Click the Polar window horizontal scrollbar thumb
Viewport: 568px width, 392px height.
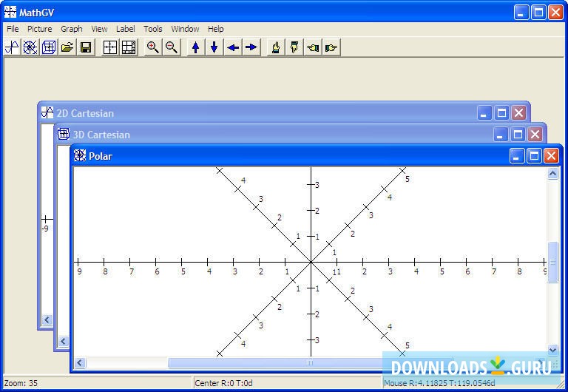(310, 362)
